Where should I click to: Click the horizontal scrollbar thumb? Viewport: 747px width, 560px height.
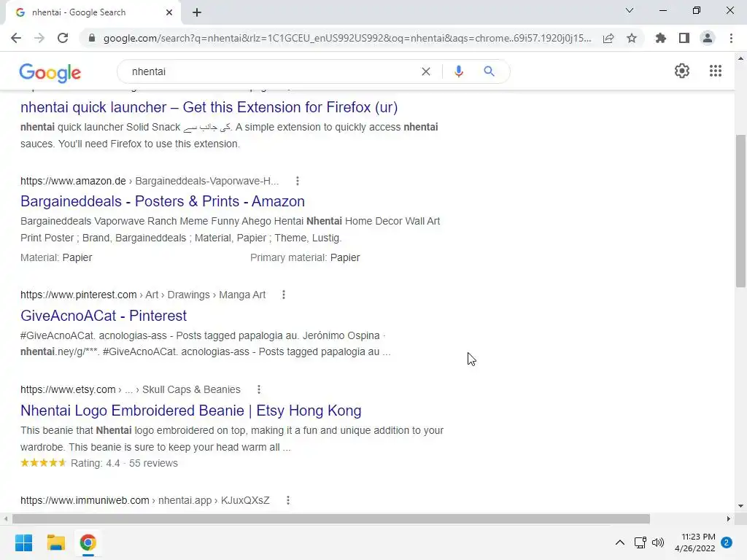click(331, 518)
